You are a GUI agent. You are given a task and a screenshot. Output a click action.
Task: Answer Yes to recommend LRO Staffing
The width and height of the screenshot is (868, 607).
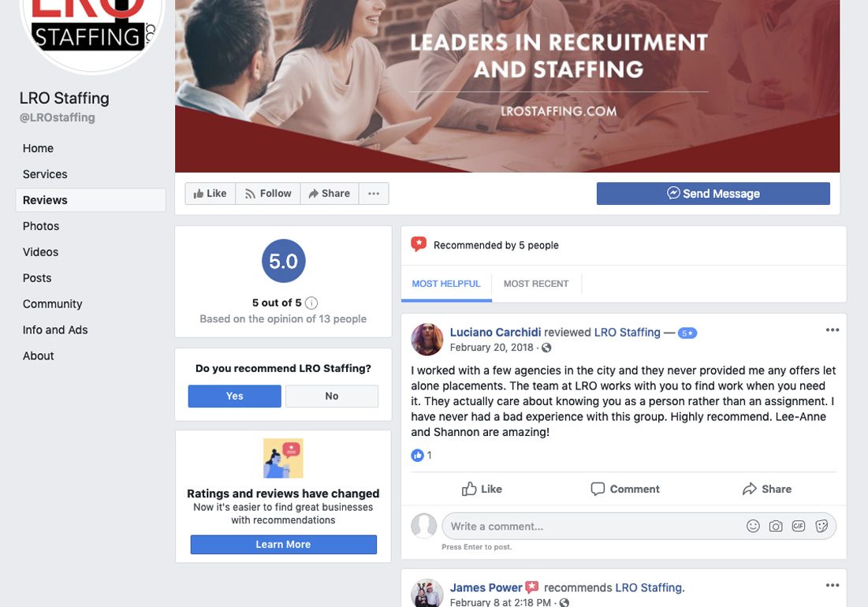coord(235,397)
